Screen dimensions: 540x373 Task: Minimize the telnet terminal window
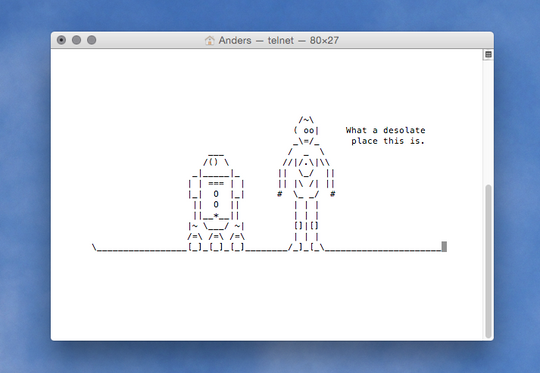pos(76,40)
